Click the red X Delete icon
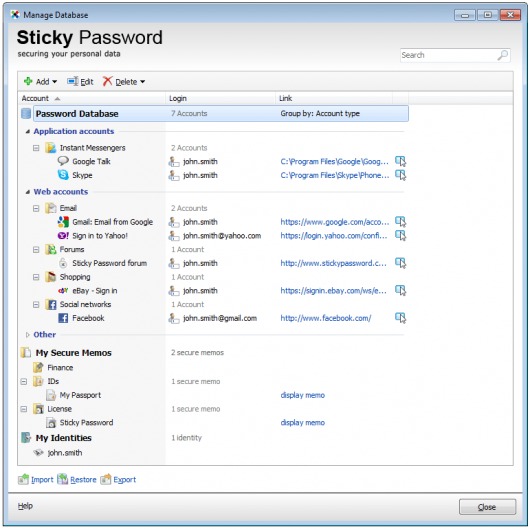This screenshot has height=529, width=530. click(107, 81)
